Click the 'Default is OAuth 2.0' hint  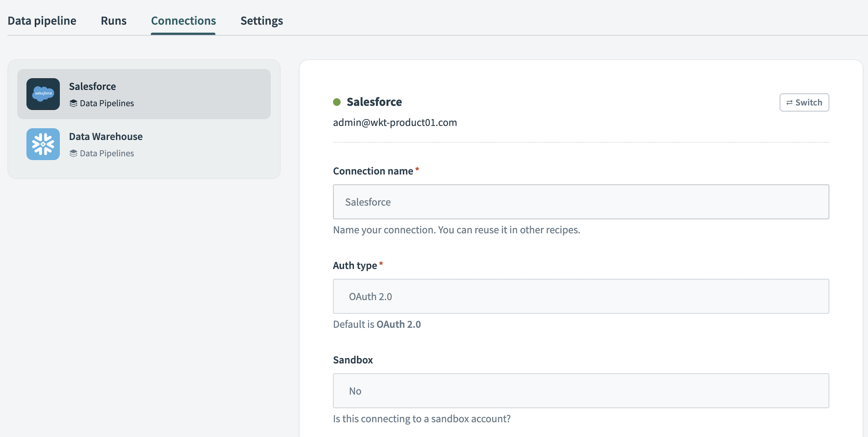pos(377,324)
